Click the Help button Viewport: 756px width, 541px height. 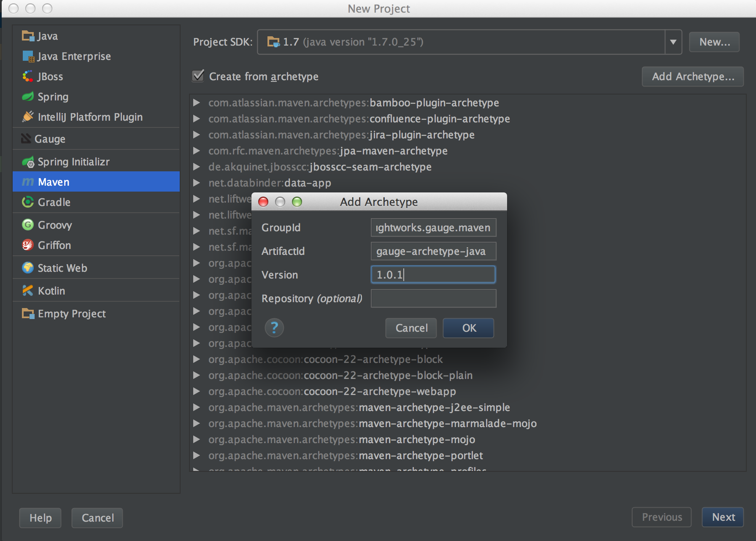point(40,518)
